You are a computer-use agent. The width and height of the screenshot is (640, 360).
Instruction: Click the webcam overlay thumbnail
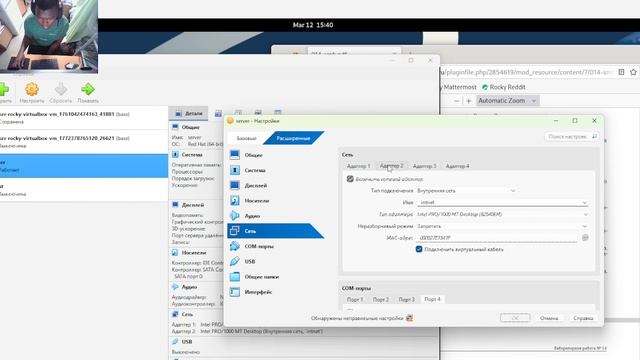[49, 36]
